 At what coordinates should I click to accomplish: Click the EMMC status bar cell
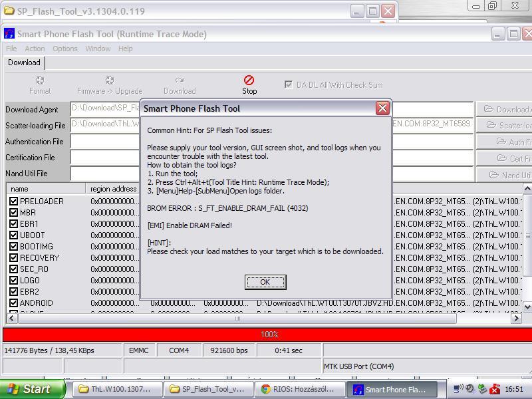pyautogui.click(x=139, y=350)
